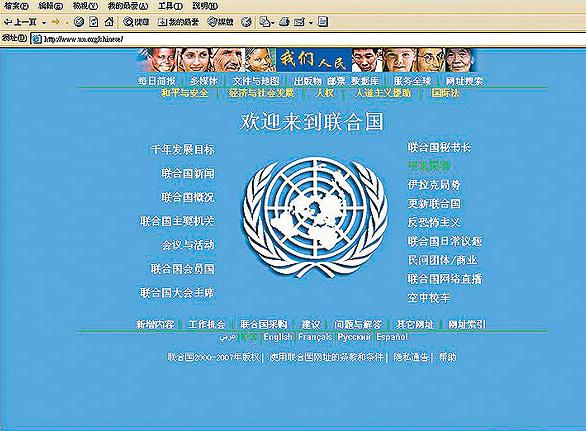Click the Print toolbar icon
The height and width of the screenshot is (431, 586).
[284, 22]
